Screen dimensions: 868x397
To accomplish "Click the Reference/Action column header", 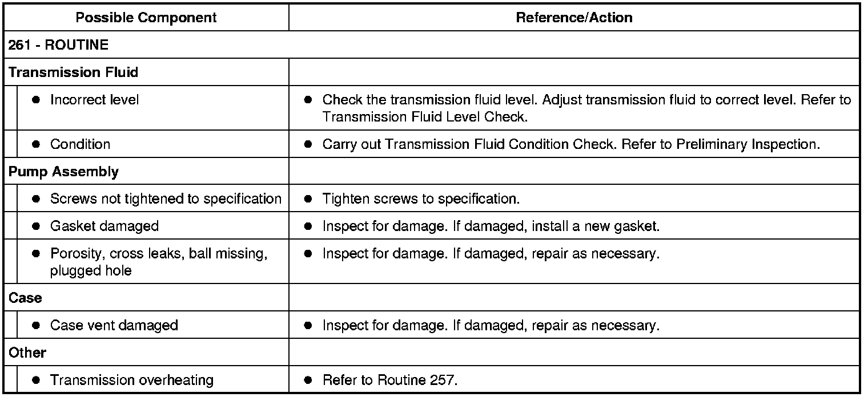I will click(574, 18).
